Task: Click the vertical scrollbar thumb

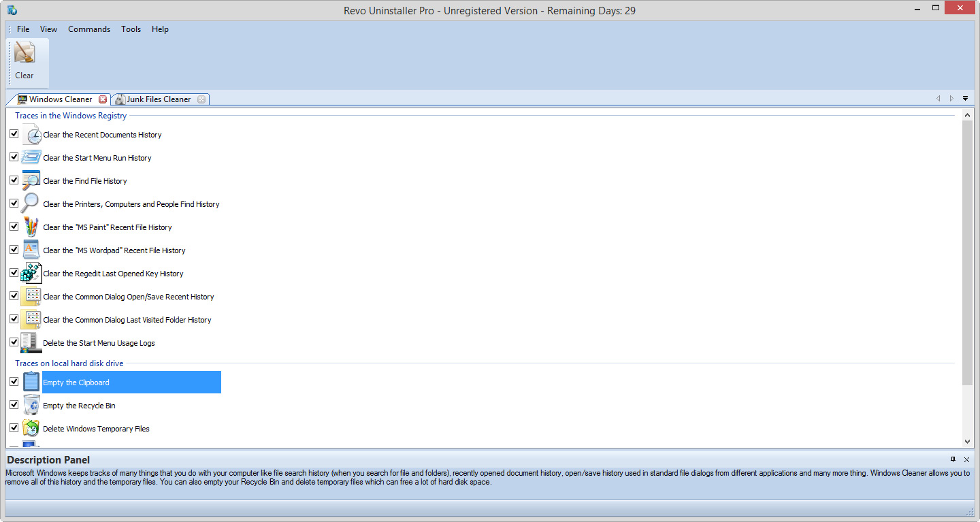Action: click(x=968, y=253)
